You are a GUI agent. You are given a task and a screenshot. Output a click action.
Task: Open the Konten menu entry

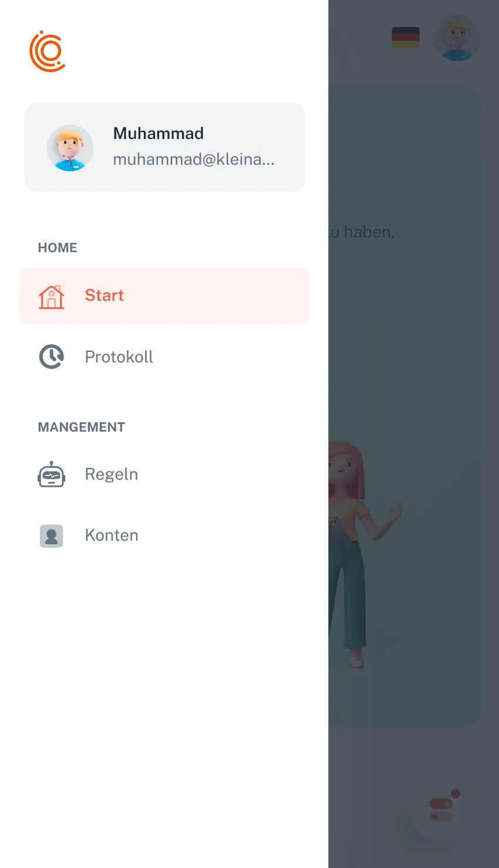(x=164, y=535)
